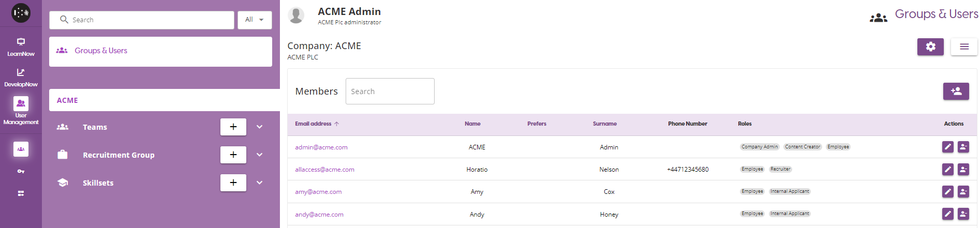Add a new team with plus button
980x228 pixels.
(x=233, y=127)
